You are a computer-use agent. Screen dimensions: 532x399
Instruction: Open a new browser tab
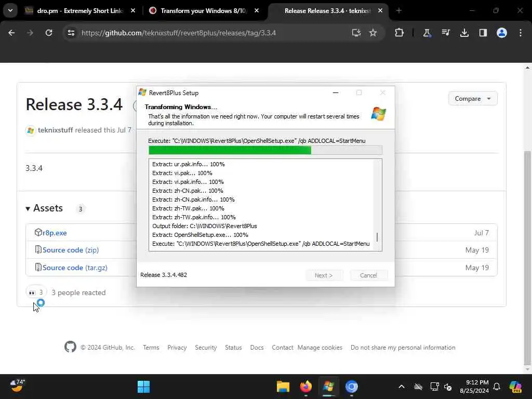click(398, 11)
